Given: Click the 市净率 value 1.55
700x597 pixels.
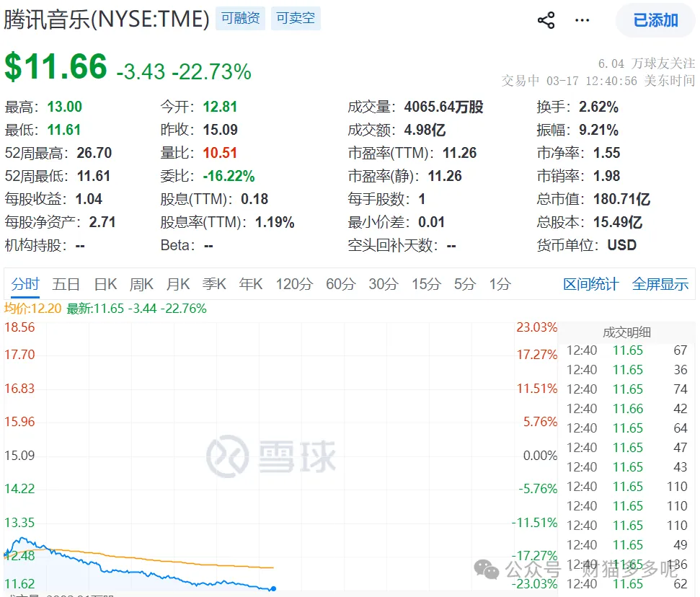Looking at the screenshot, I should coord(607,153).
